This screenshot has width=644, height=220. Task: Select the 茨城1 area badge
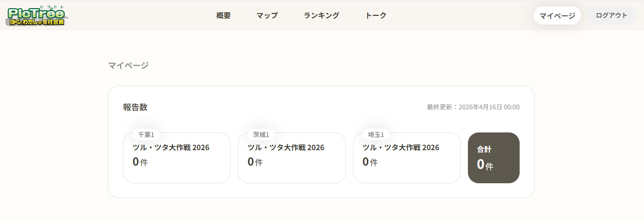(261, 135)
